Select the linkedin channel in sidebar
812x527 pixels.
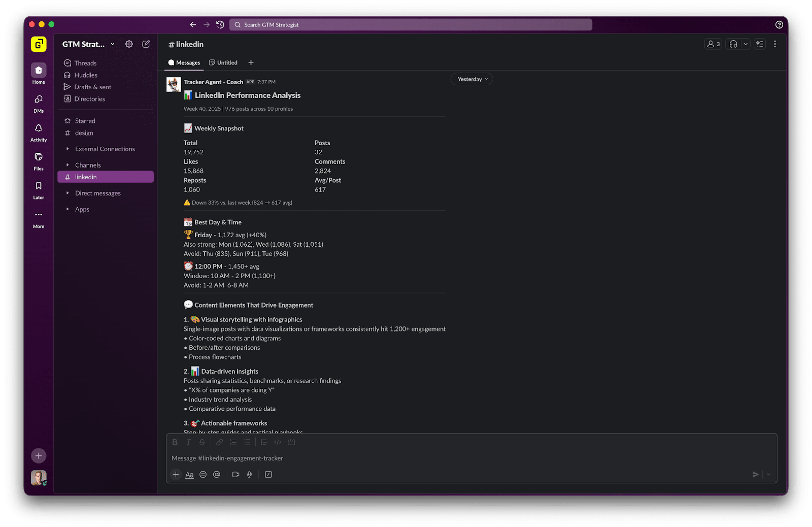point(106,177)
